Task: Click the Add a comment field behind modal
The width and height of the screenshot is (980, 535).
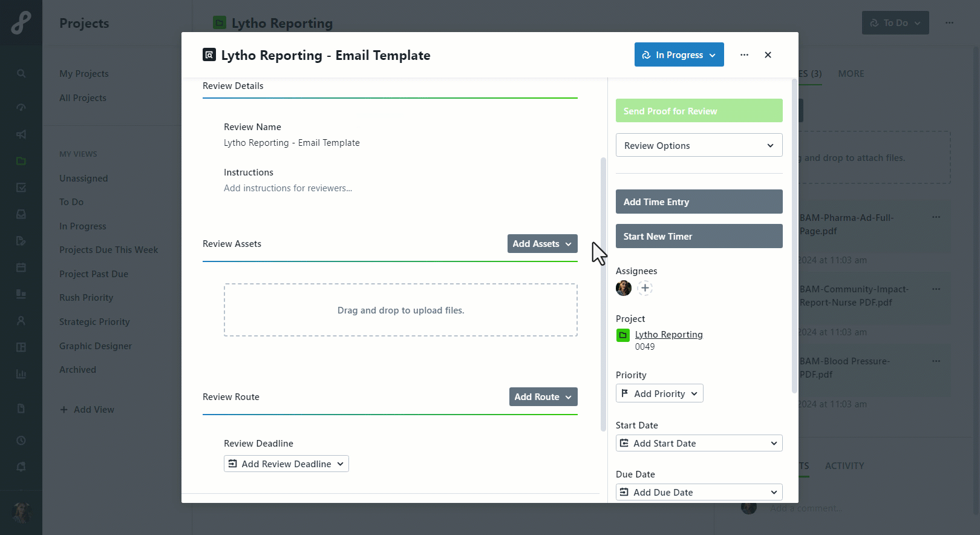Action: click(806, 508)
